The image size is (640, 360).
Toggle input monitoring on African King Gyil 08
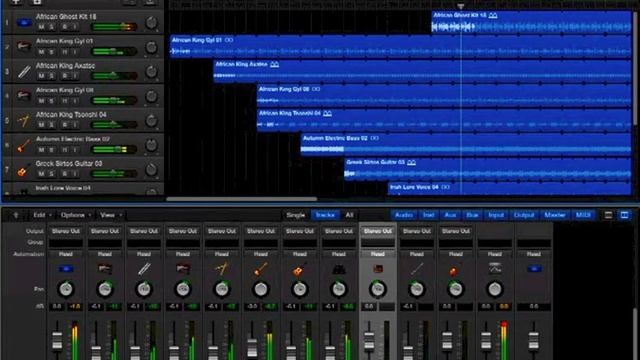tap(75, 100)
